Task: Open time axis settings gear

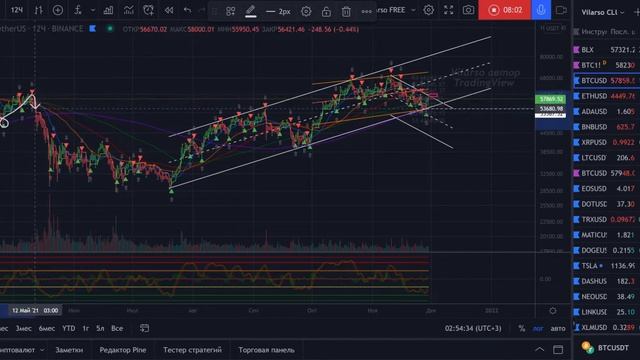Action: click(x=553, y=311)
